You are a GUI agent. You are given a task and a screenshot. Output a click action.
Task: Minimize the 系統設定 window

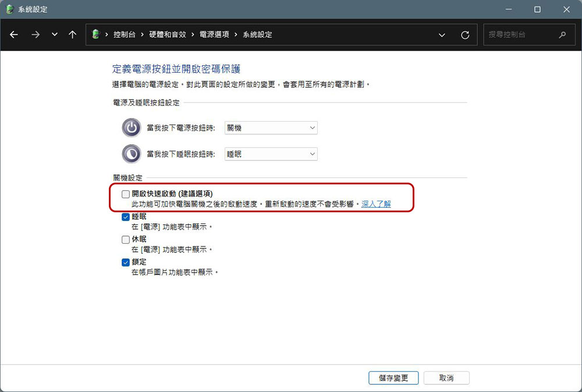[509, 9]
